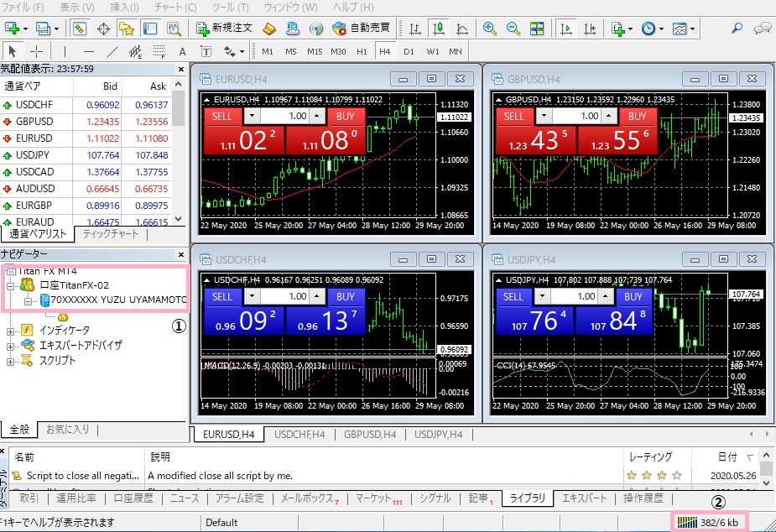Toggle chart shift
The width and height of the screenshot is (776, 532).
coord(590,29)
